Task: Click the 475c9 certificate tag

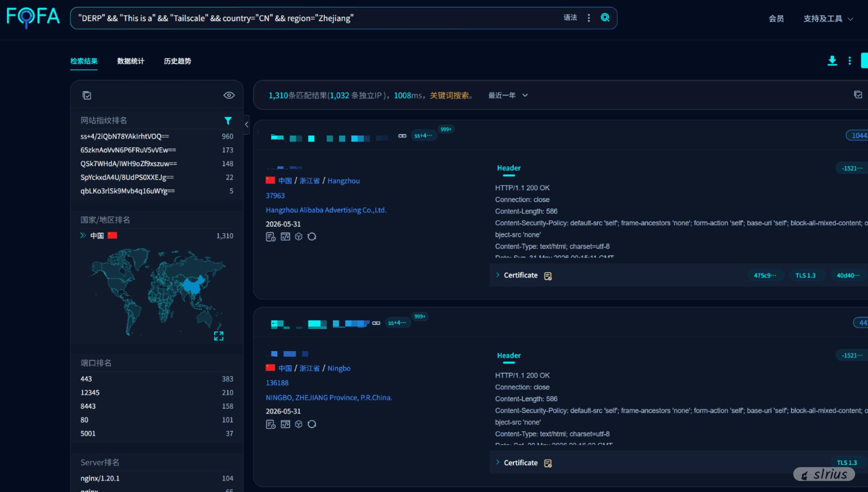Action: (765, 276)
